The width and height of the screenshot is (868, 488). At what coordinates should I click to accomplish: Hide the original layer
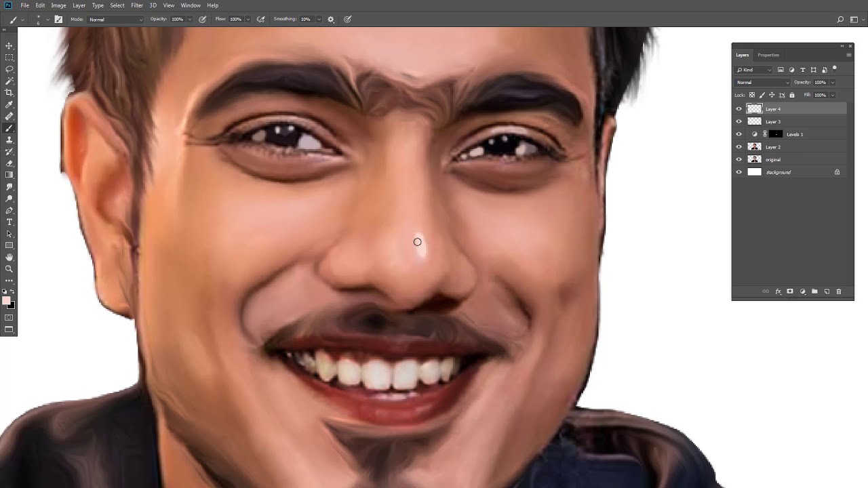click(x=739, y=159)
